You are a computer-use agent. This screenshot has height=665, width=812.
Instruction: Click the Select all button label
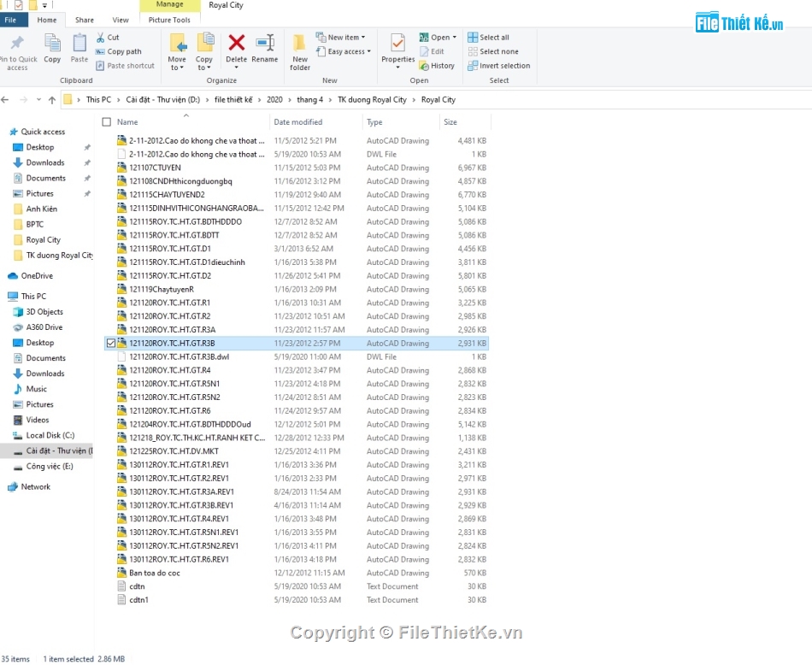pyautogui.click(x=495, y=38)
